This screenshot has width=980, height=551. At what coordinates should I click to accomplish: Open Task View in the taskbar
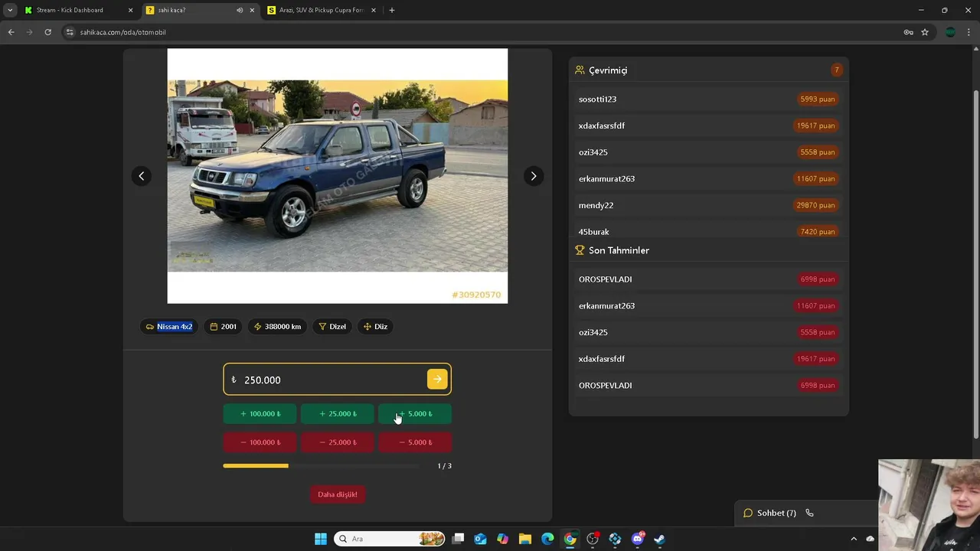(x=458, y=539)
